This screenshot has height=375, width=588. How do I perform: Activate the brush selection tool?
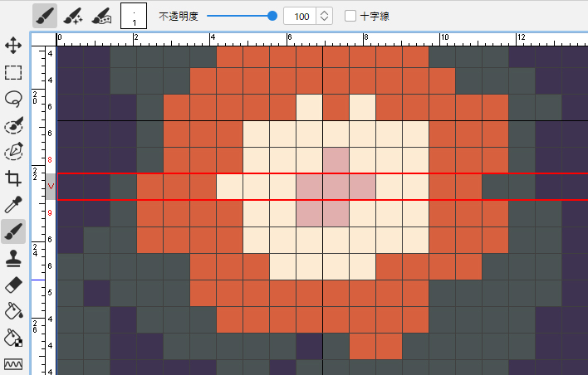pos(12,125)
